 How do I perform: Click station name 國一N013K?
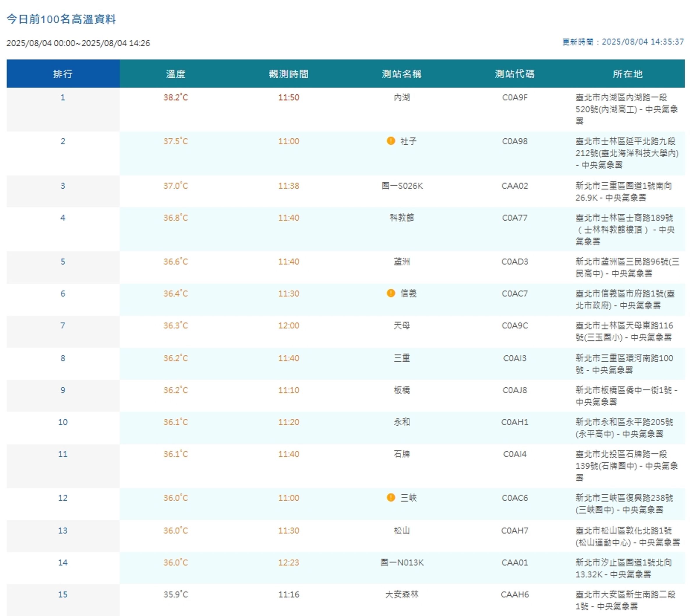point(402,562)
